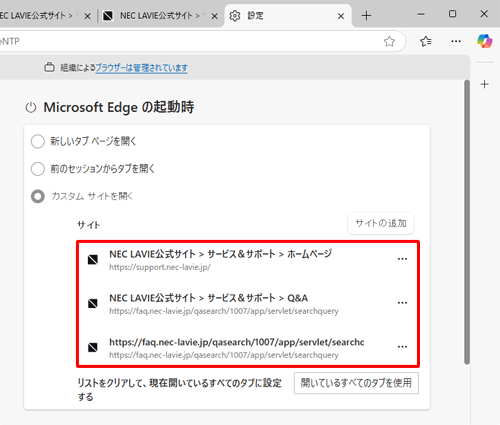
Task: Launch the Copilot sidebar icon
Action: (484, 41)
